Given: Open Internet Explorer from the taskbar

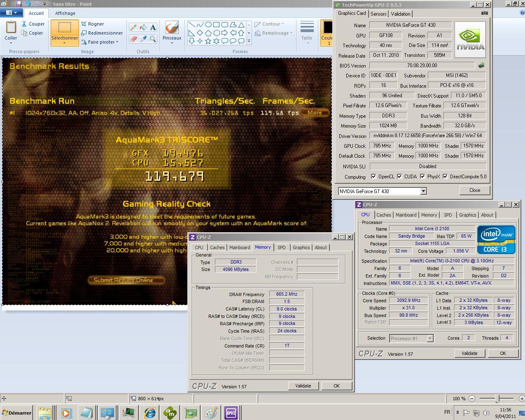Looking at the screenshot, I should pos(149,413).
